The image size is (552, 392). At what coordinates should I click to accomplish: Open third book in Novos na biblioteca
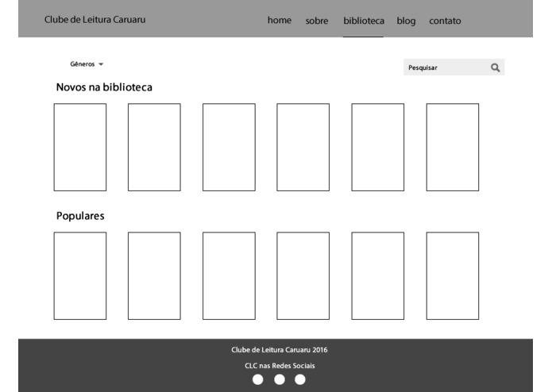(229, 147)
